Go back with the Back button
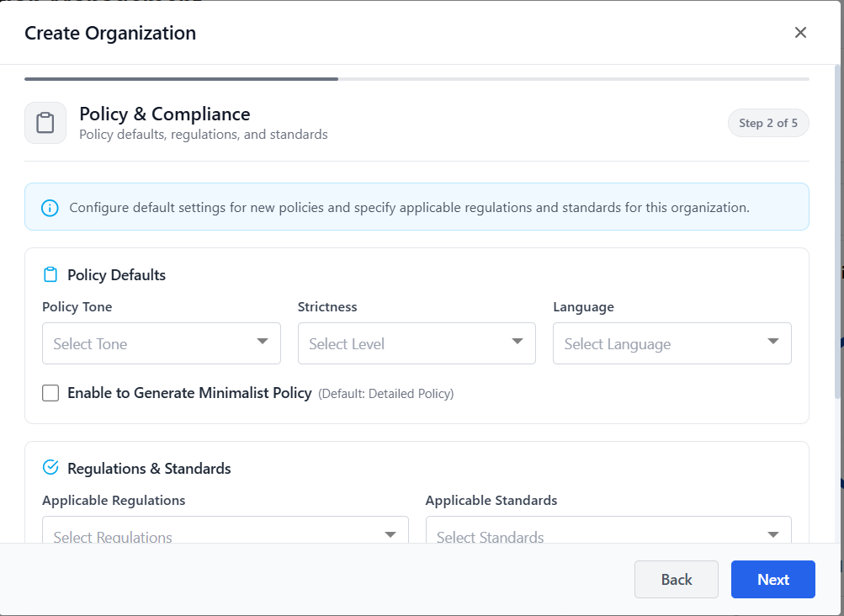The image size is (844, 616). [676, 579]
